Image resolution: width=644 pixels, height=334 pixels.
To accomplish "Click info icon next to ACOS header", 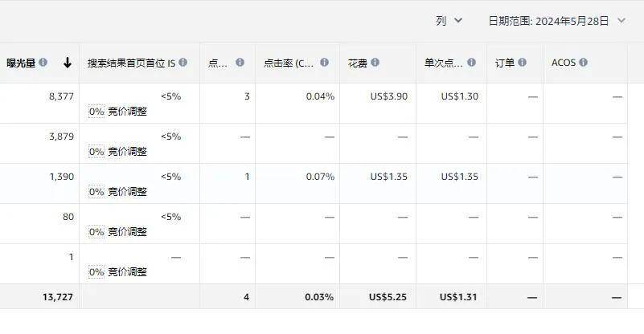I will 583,63.
